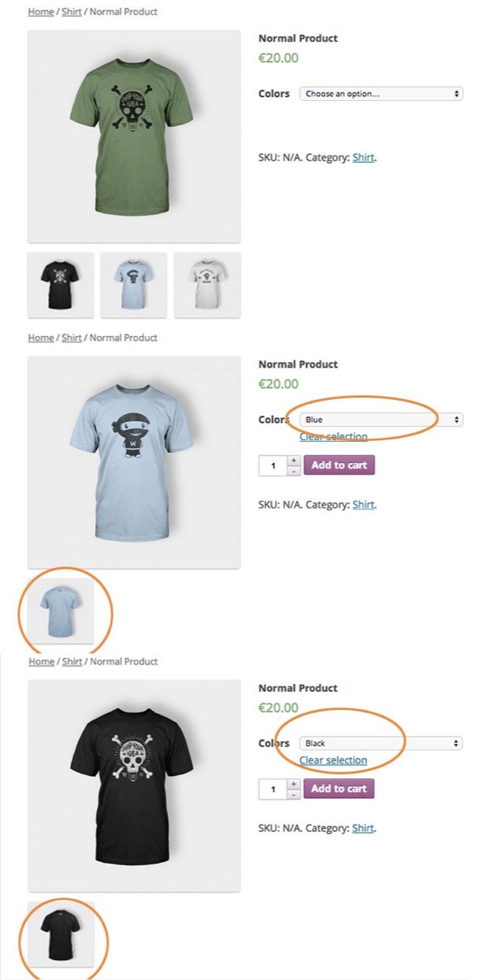This screenshot has width=486, height=980.
Task: Add the black shirt to cart
Action: (x=339, y=789)
